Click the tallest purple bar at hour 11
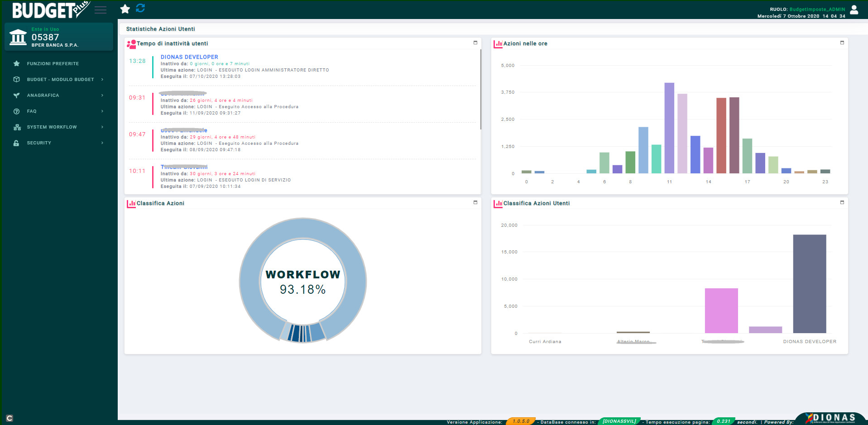Viewport: 868px width, 425px height. click(669, 128)
